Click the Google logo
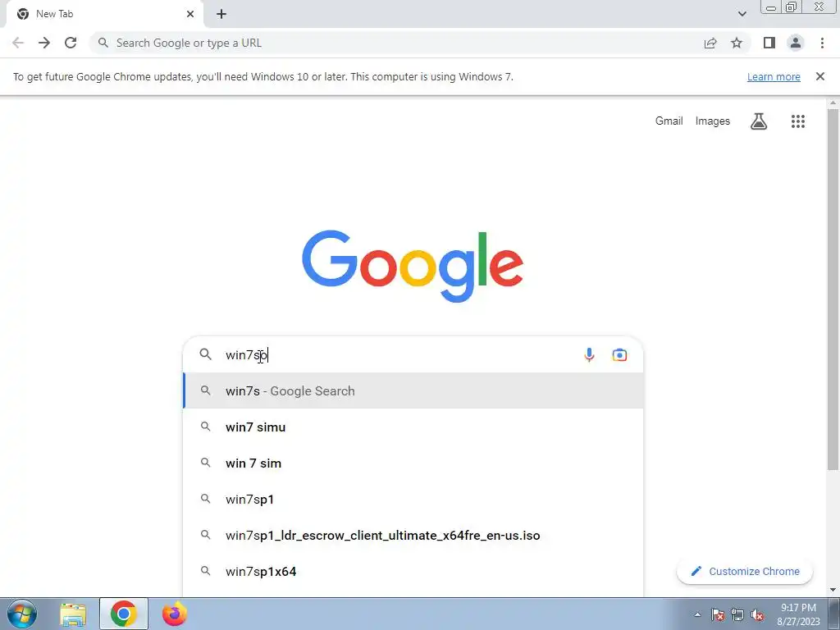Viewport: 840px width, 630px height. click(413, 267)
